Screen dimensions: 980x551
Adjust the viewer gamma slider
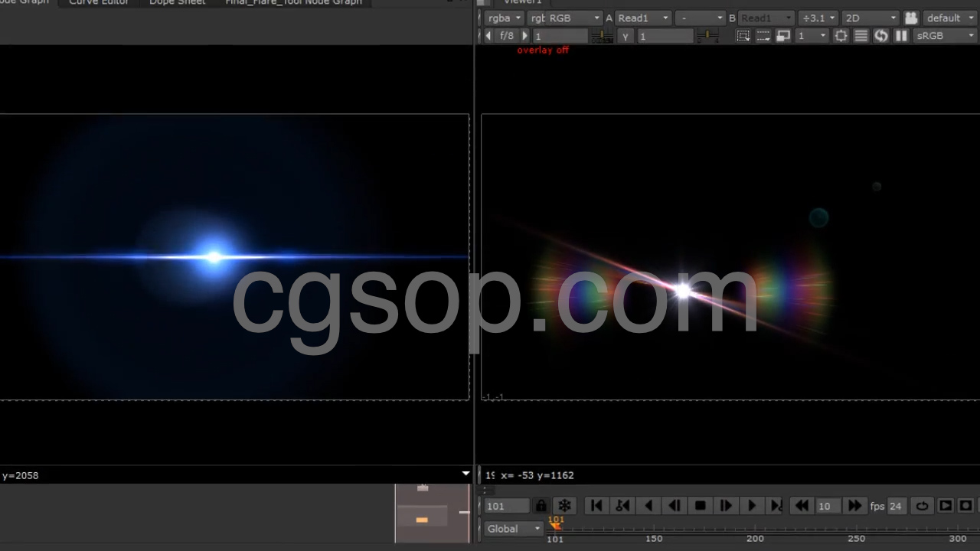point(707,36)
